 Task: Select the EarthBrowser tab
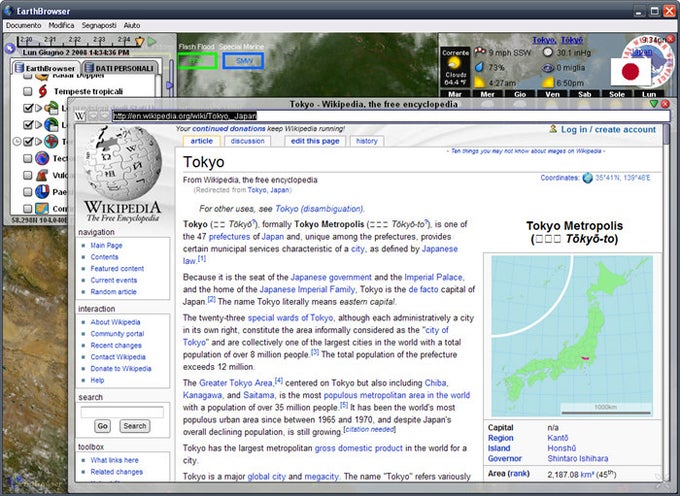point(46,68)
